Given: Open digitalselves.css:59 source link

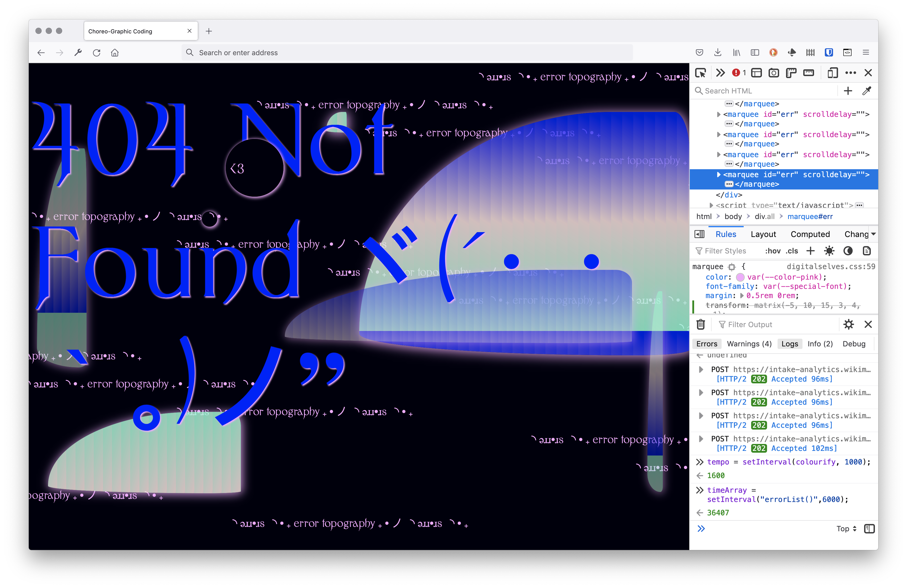Looking at the screenshot, I should [831, 266].
